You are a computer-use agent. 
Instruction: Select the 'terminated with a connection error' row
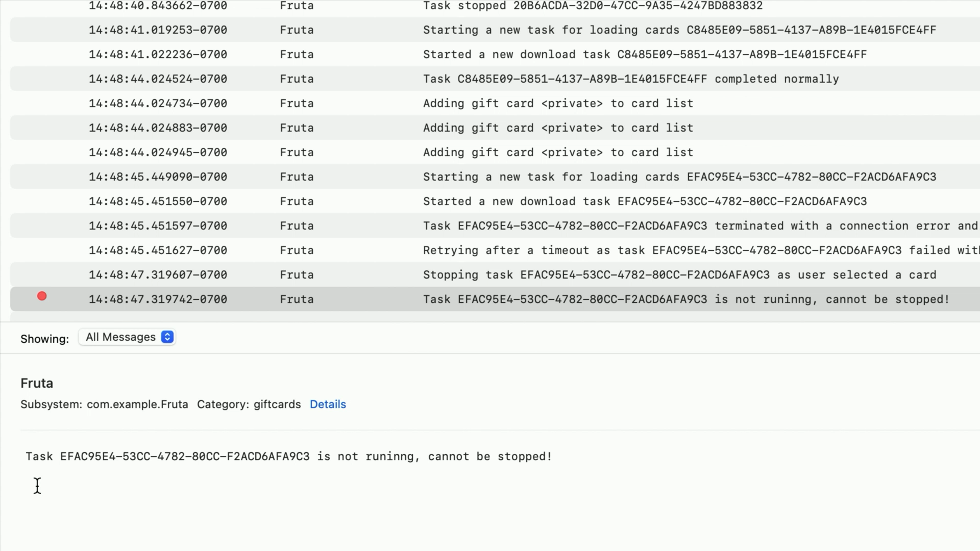point(495,226)
